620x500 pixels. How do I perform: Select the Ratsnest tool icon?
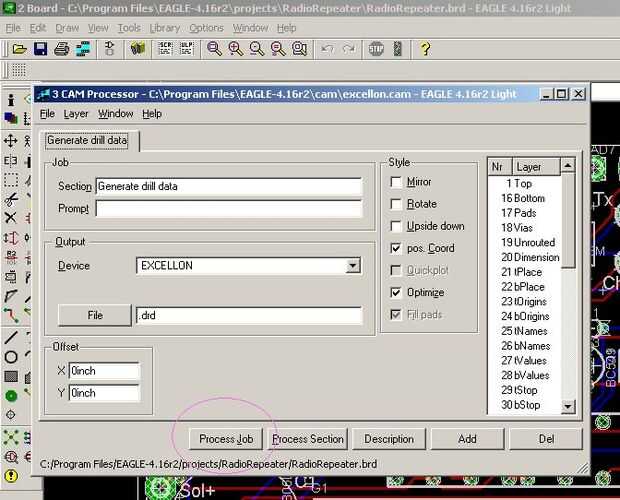11,437
